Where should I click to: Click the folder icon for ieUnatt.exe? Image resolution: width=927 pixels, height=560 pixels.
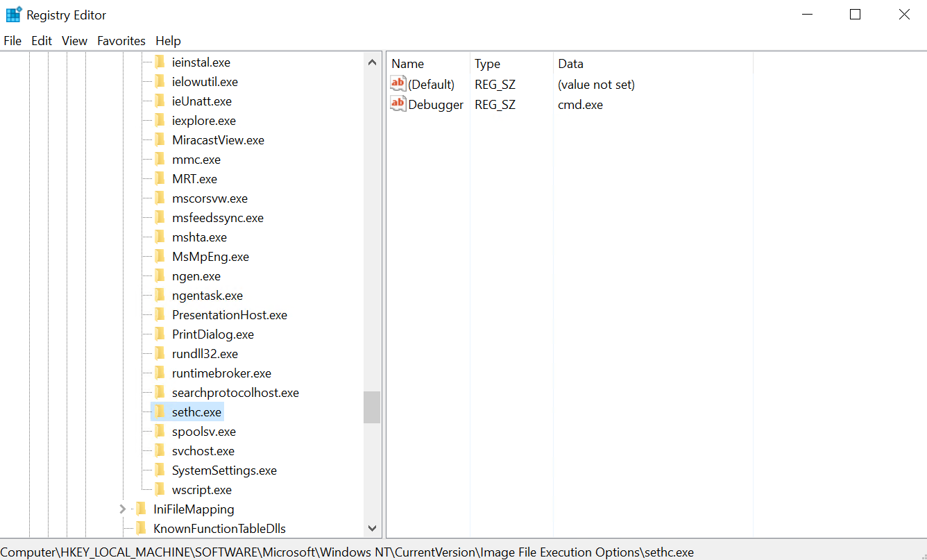pyautogui.click(x=160, y=101)
